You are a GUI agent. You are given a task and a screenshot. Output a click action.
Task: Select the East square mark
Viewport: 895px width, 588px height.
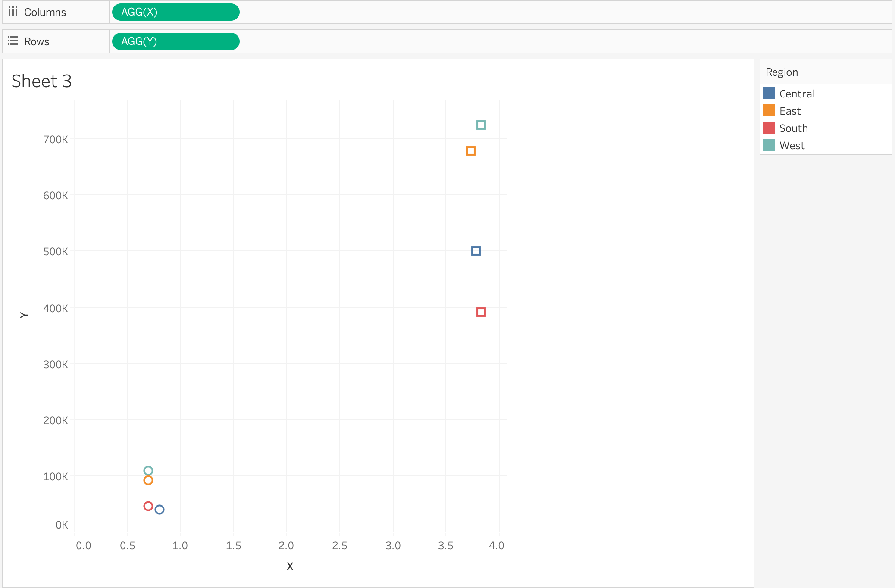pyautogui.click(x=470, y=151)
